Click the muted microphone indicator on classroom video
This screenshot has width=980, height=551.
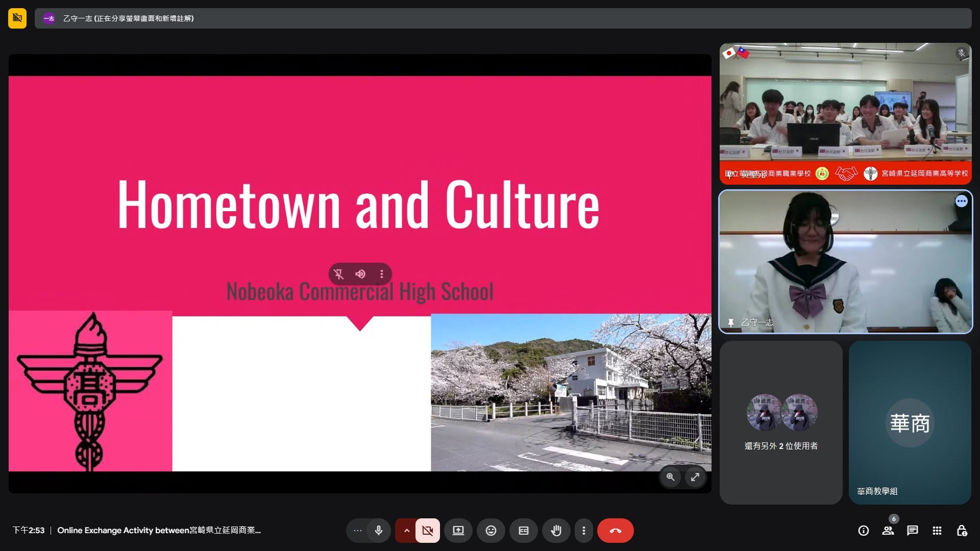(x=962, y=53)
